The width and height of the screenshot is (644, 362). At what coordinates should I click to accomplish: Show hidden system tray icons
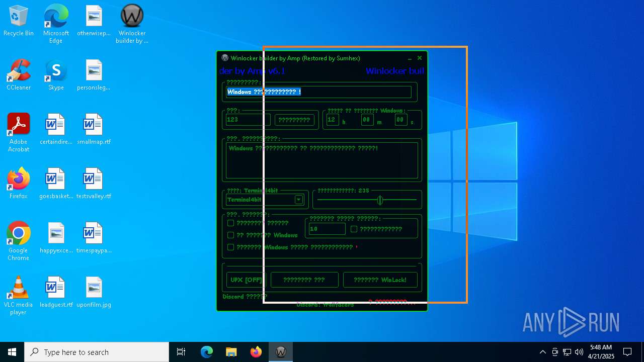(542, 352)
